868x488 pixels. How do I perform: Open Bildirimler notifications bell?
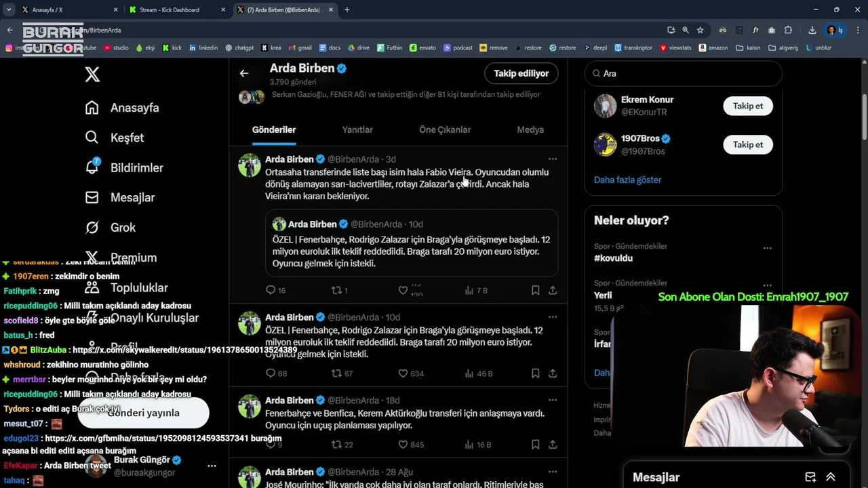[x=124, y=167]
